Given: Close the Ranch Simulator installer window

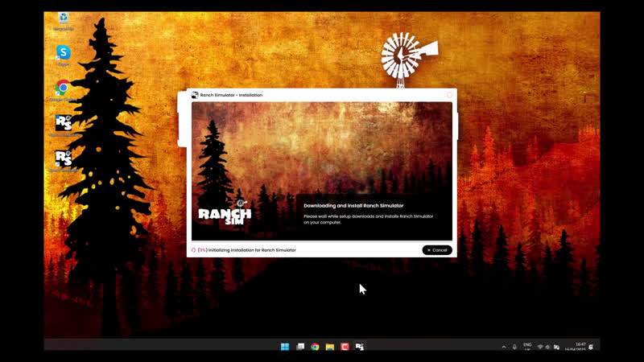Looking at the screenshot, I should 449,95.
